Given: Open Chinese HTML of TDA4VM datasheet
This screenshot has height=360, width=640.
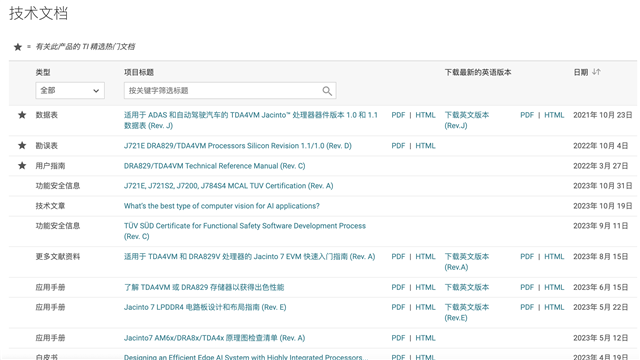Looking at the screenshot, I should tap(425, 115).
